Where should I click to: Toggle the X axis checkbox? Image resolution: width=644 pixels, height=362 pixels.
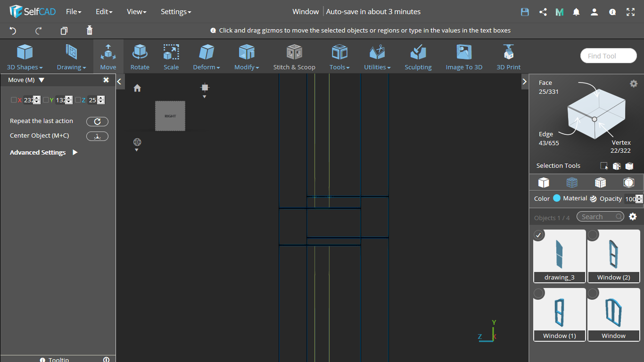[14, 100]
